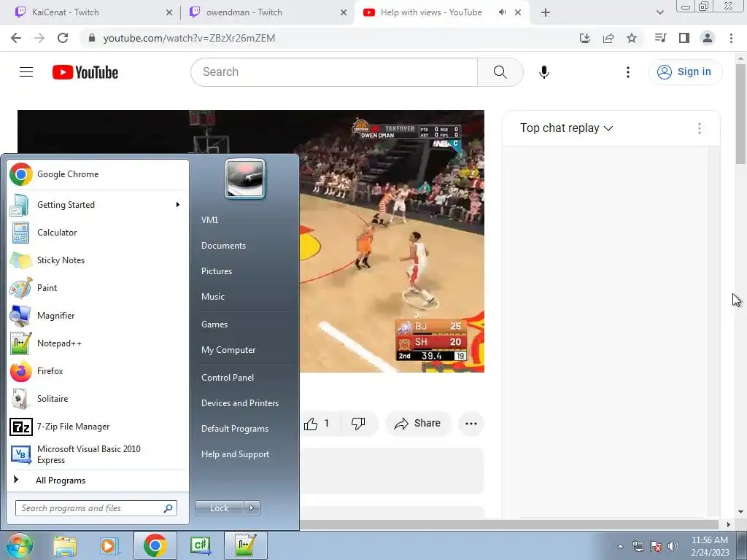The height and width of the screenshot is (560, 747).
Task: Open Google Chrome from Start menu
Action: 98,174
